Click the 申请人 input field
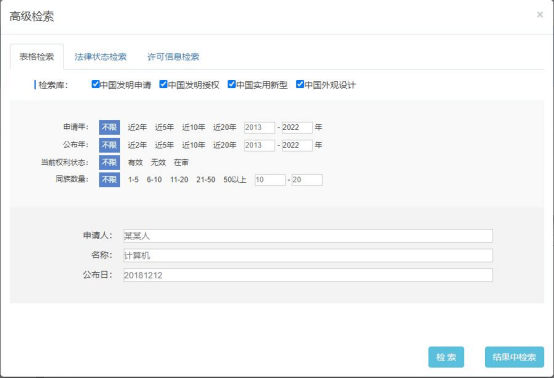This screenshot has height=378, width=554. (x=308, y=236)
